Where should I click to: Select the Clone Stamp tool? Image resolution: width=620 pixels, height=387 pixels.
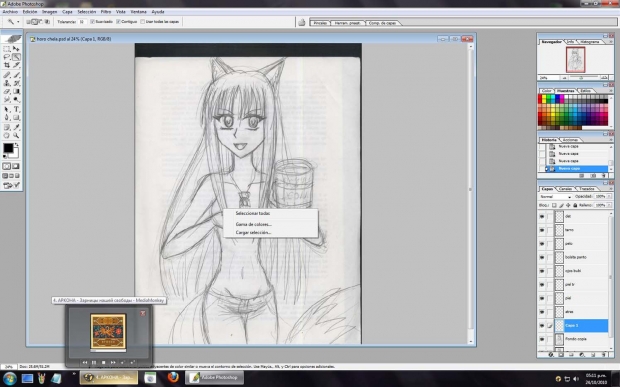[x=7, y=83]
